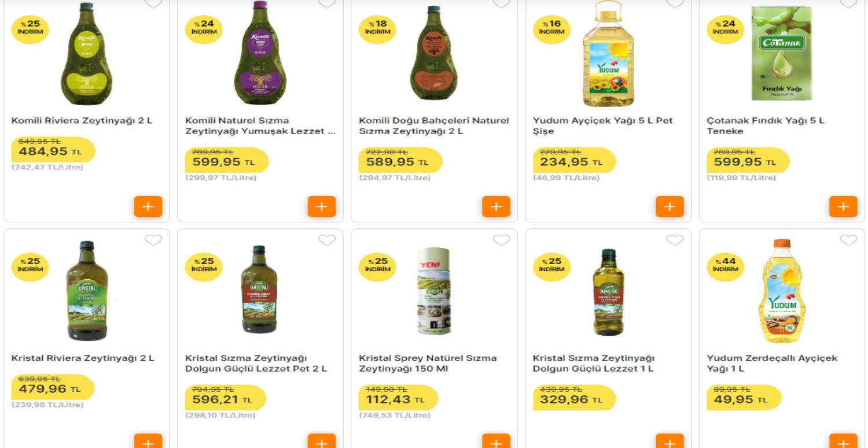Toggle heart on Kristal Sızma Pet 2 L
Screen dimensions: 868x448
coord(327,240)
